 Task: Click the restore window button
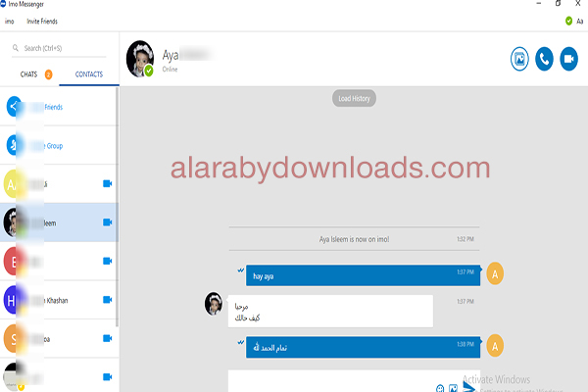[558, 3]
